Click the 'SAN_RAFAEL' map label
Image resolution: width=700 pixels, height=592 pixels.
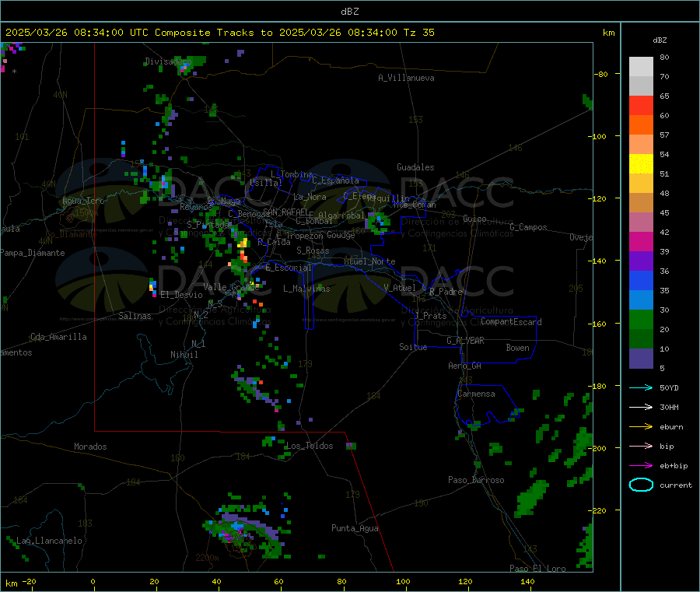[285, 212]
